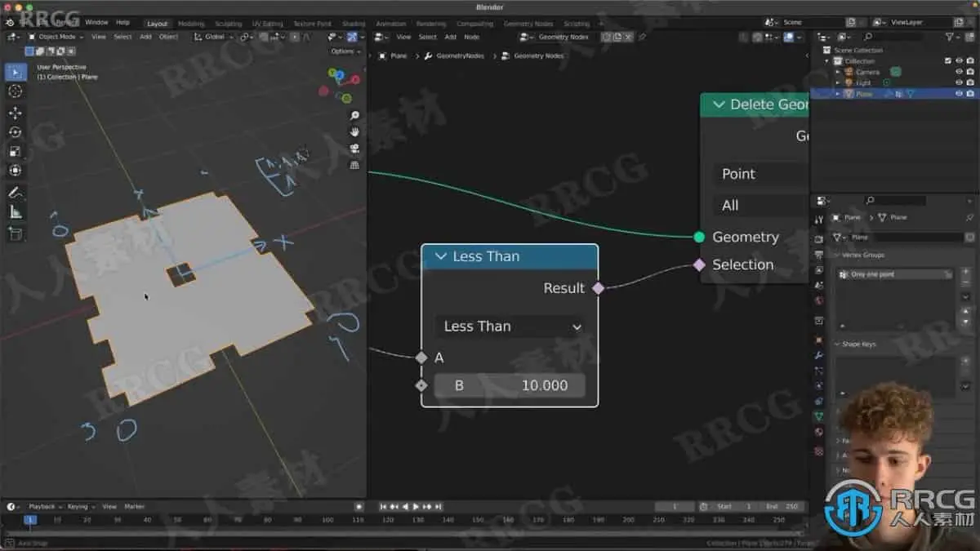Toggle visibility eye for Plane
The height and width of the screenshot is (551, 980).
pos(959,94)
